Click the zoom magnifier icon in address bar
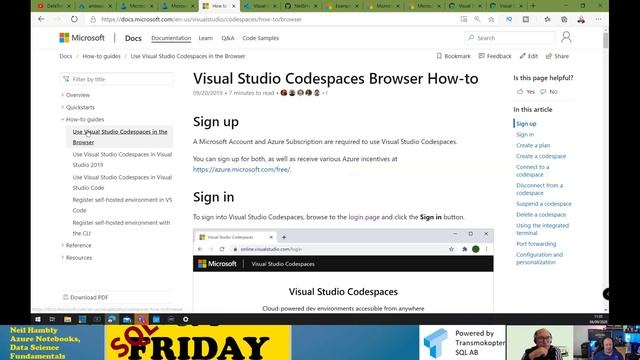 coord(477,19)
